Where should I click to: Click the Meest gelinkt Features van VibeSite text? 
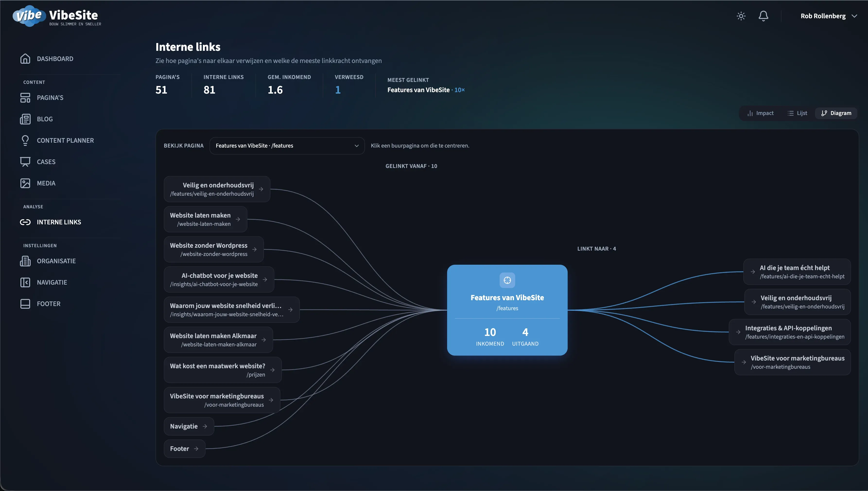pyautogui.click(x=418, y=90)
